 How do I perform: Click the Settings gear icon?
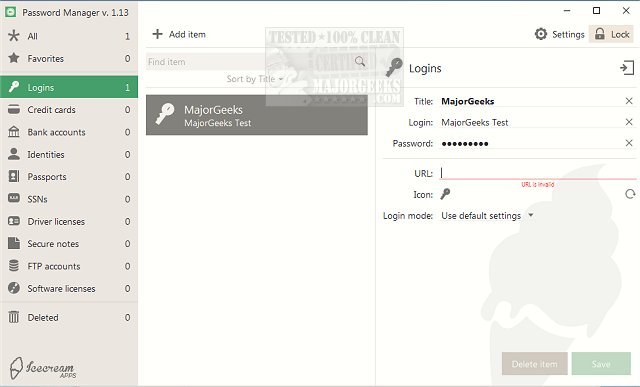pos(541,34)
